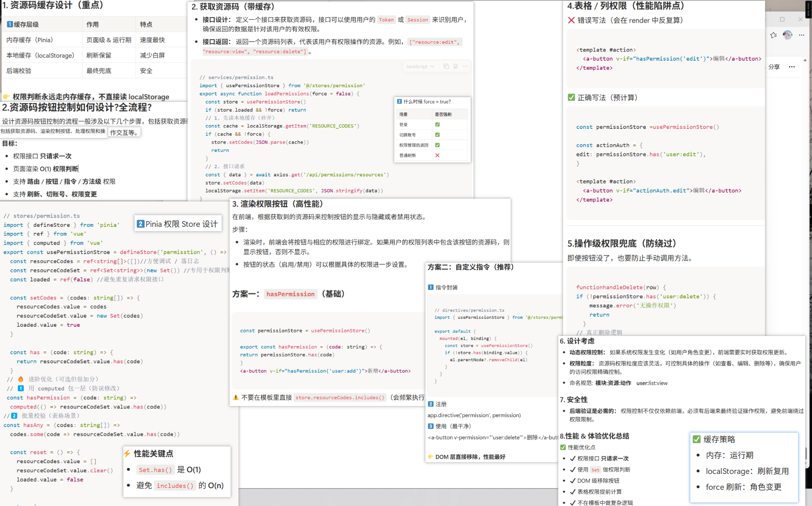This screenshot has width=812, height=506.
Task: Open browser three-dot settings menu
Action: tap(802, 35)
